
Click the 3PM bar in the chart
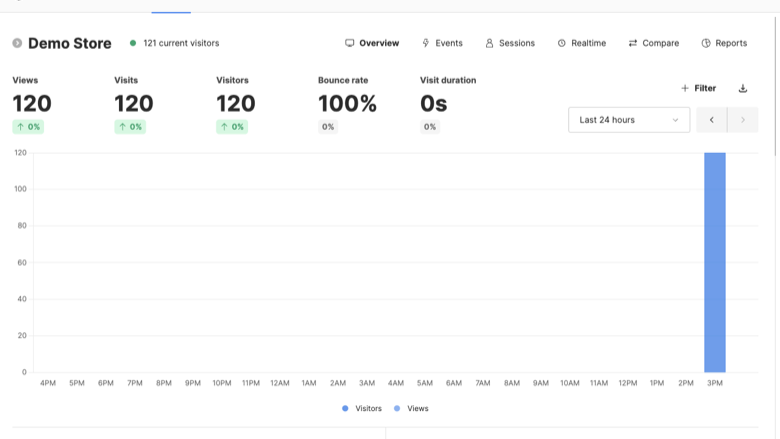tap(715, 262)
